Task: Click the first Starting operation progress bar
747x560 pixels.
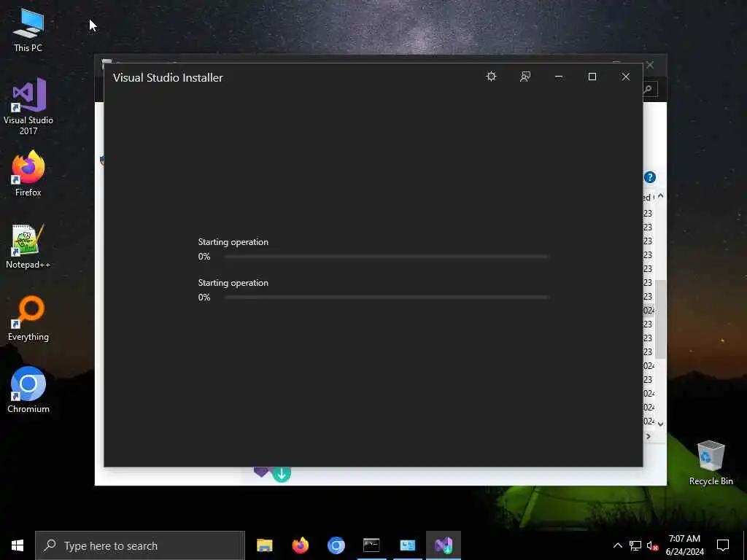Action: click(387, 256)
